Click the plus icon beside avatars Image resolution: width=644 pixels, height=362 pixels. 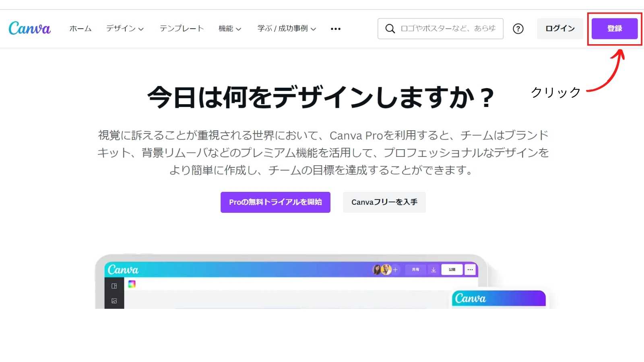(x=395, y=270)
